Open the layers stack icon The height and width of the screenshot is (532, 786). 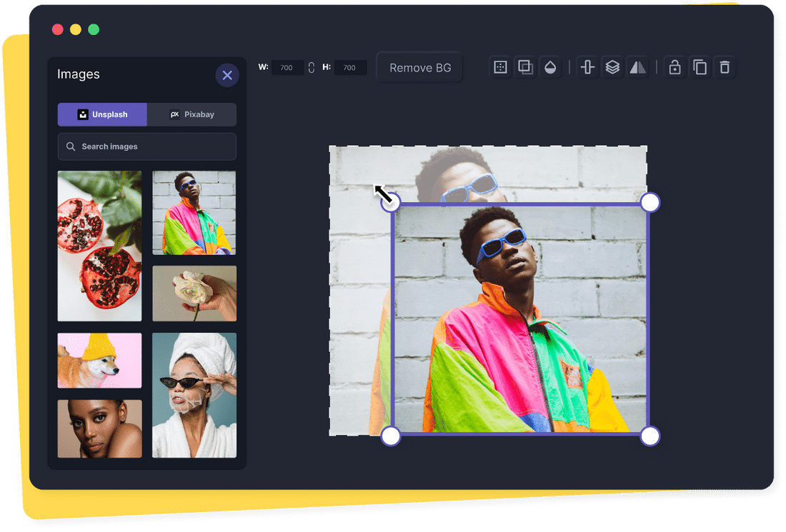[612, 66]
